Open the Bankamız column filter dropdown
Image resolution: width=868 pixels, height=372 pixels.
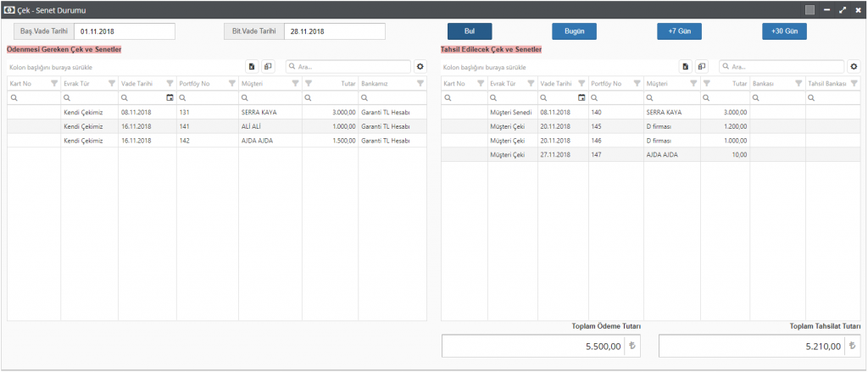pos(420,83)
